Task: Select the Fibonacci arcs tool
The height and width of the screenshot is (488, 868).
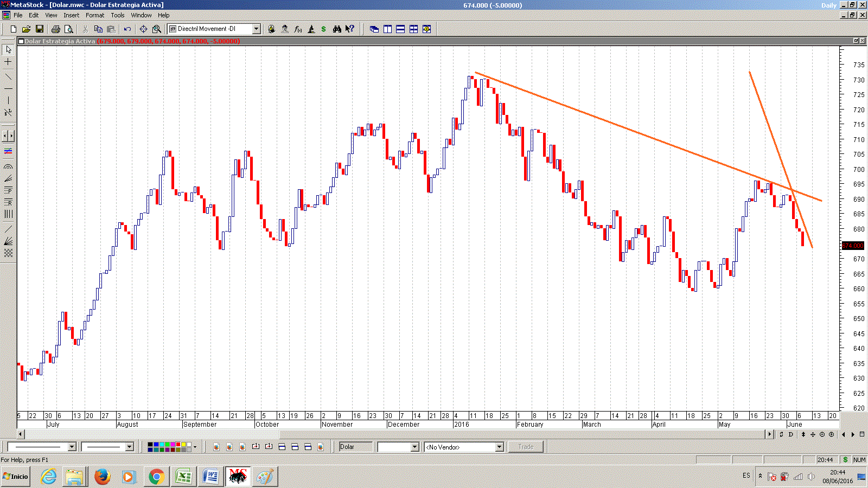Action: click(8, 166)
